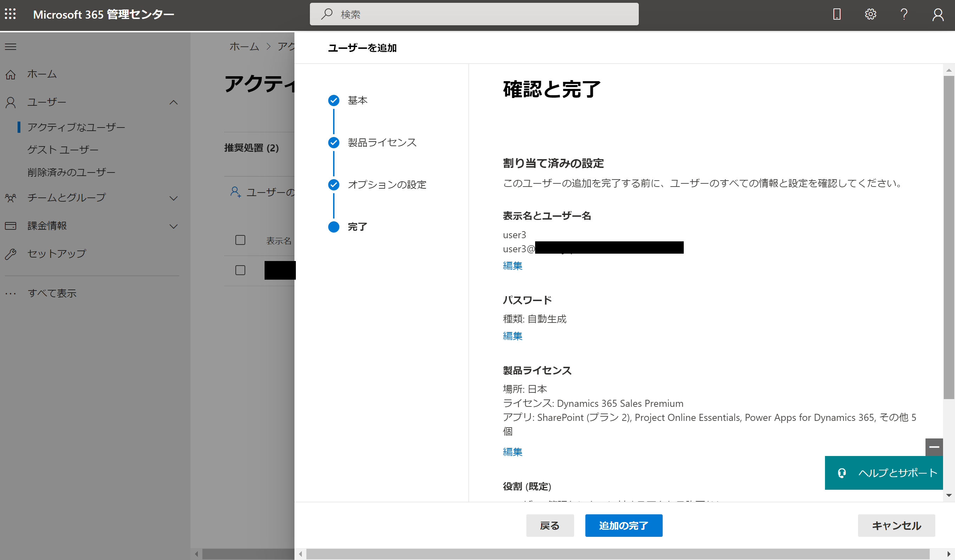Click the チームとグループ people icon

coord(11,198)
